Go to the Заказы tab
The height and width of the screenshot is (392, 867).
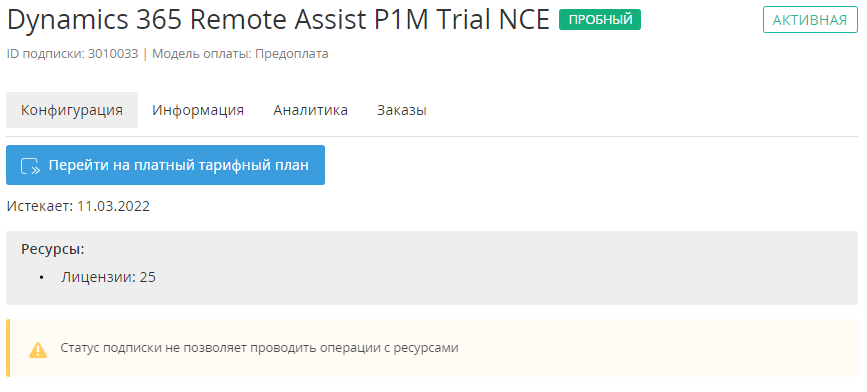tap(401, 110)
